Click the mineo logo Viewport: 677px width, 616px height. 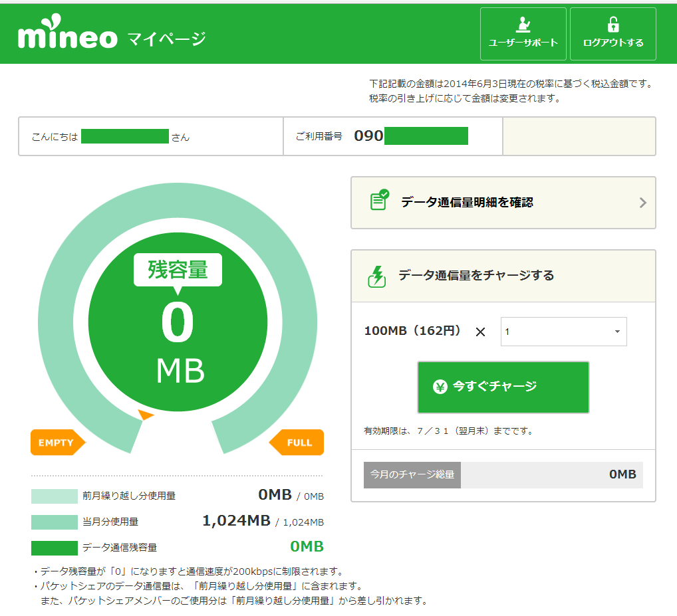coord(68,31)
